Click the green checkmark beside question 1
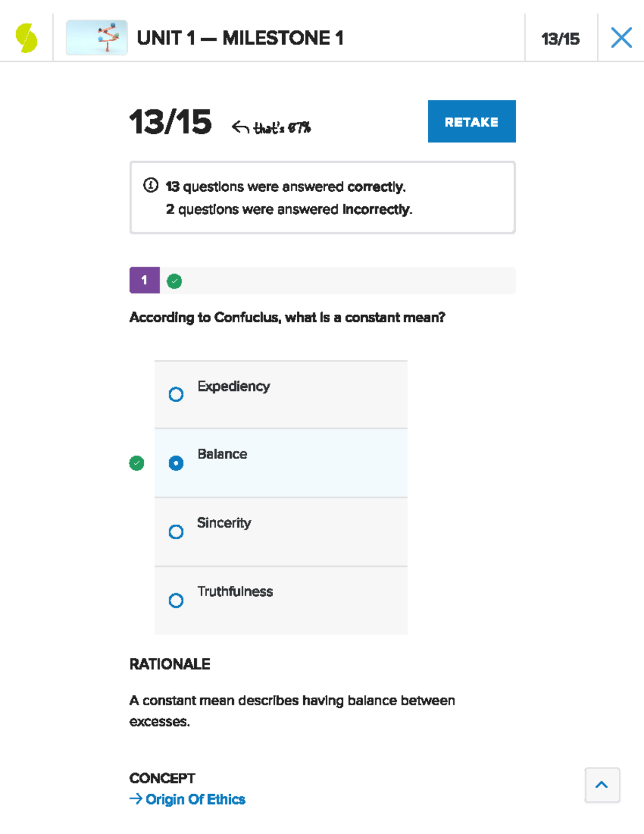Screen dimensions: 644x834 (x=173, y=280)
